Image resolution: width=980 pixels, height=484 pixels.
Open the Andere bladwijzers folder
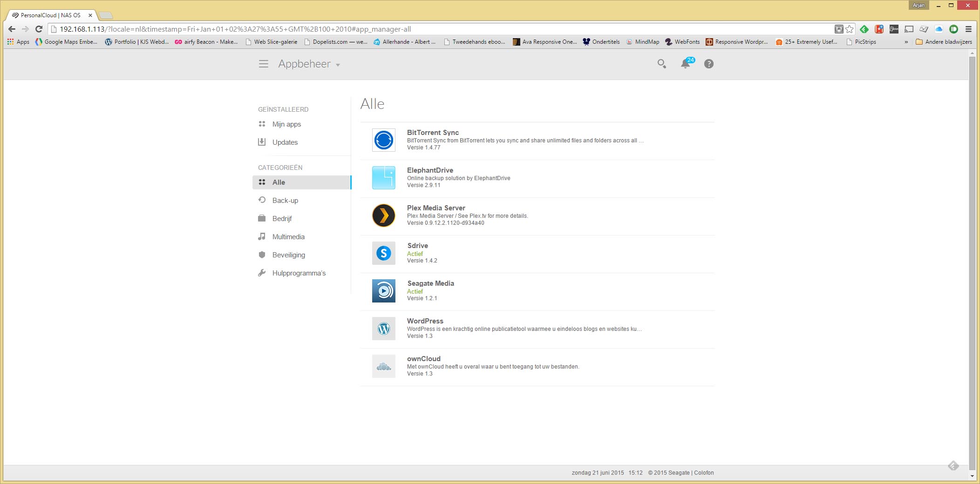pos(944,42)
